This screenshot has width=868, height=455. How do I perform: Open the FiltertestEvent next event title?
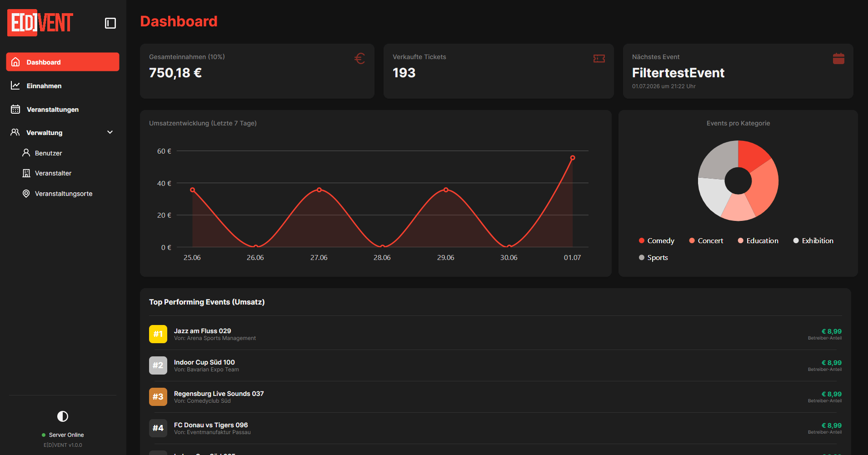point(678,73)
